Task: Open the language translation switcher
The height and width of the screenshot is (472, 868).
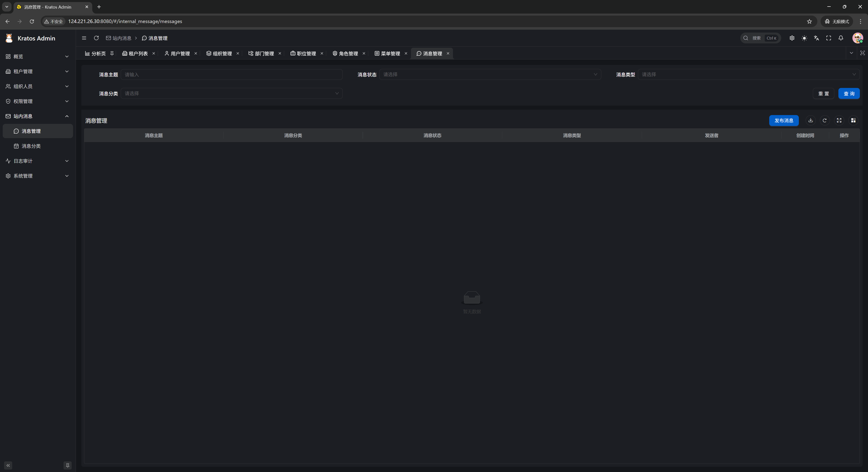Action: click(816, 38)
